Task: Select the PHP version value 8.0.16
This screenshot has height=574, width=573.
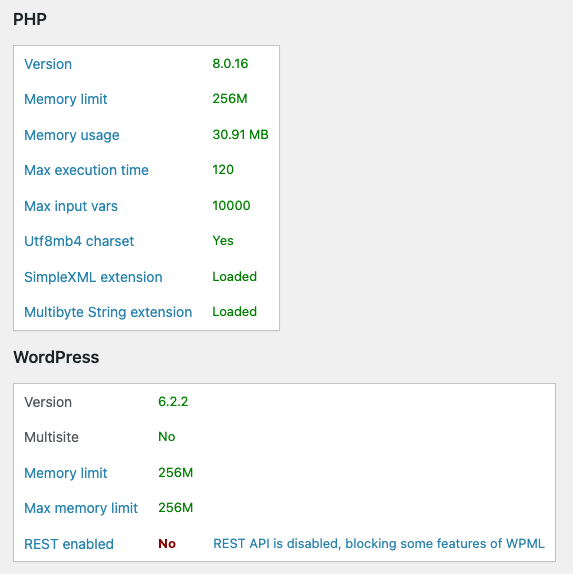Action: click(230, 64)
